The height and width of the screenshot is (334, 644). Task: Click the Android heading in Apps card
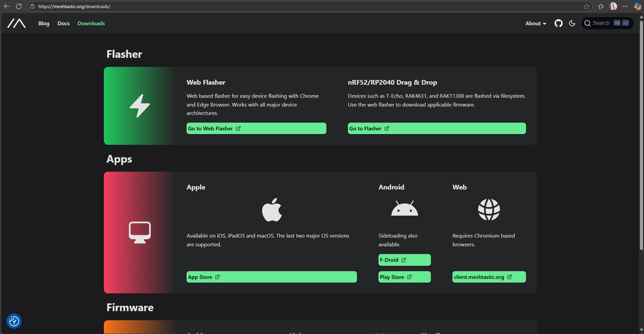point(391,187)
